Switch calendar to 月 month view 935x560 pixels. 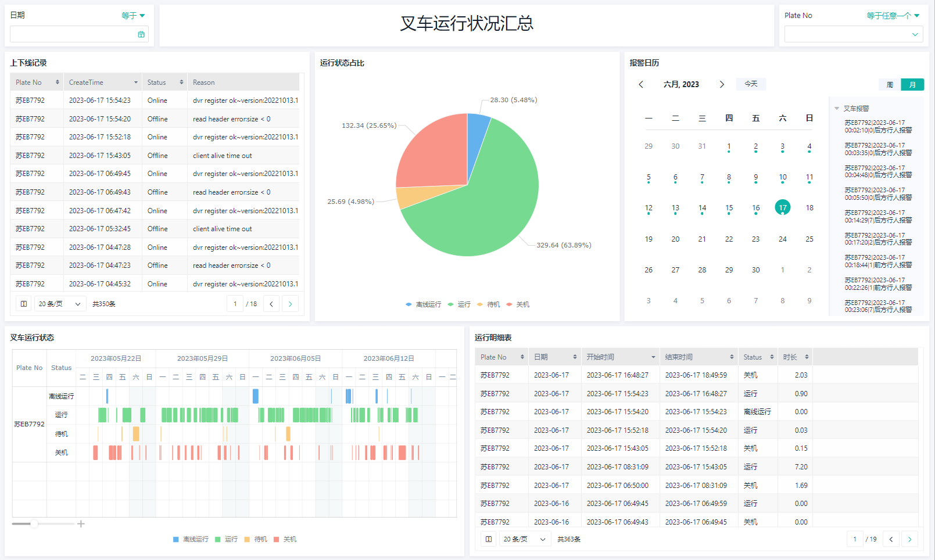(912, 85)
